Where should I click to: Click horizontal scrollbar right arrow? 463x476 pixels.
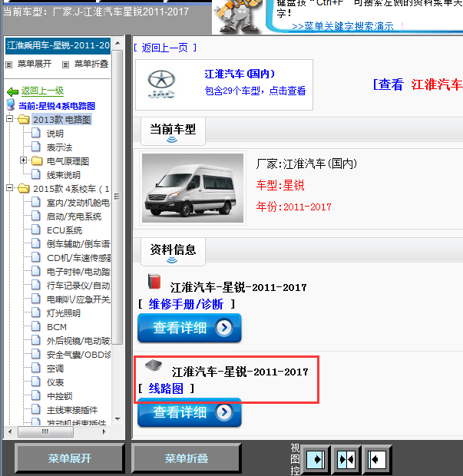pyautogui.click(x=104, y=431)
